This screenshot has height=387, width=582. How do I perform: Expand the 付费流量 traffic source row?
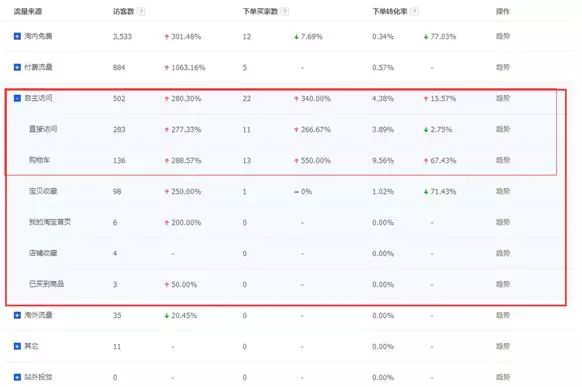(x=17, y=67)
